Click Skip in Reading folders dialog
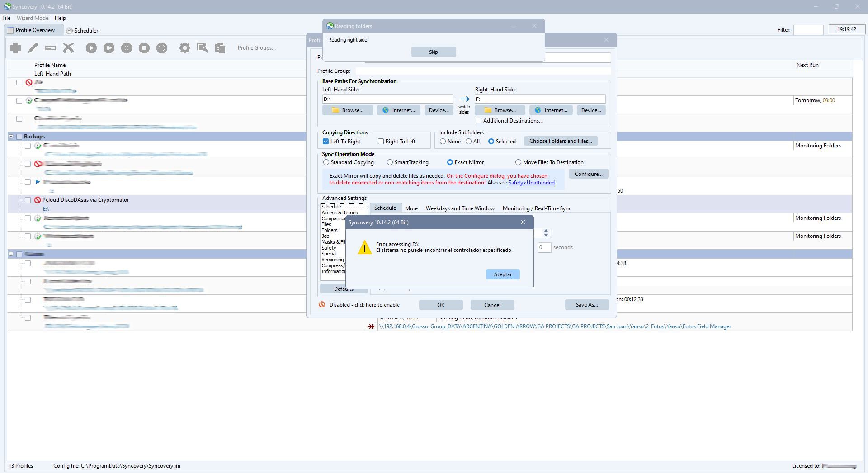Screen dimensions: 868x473 click(x=433, y=52)
